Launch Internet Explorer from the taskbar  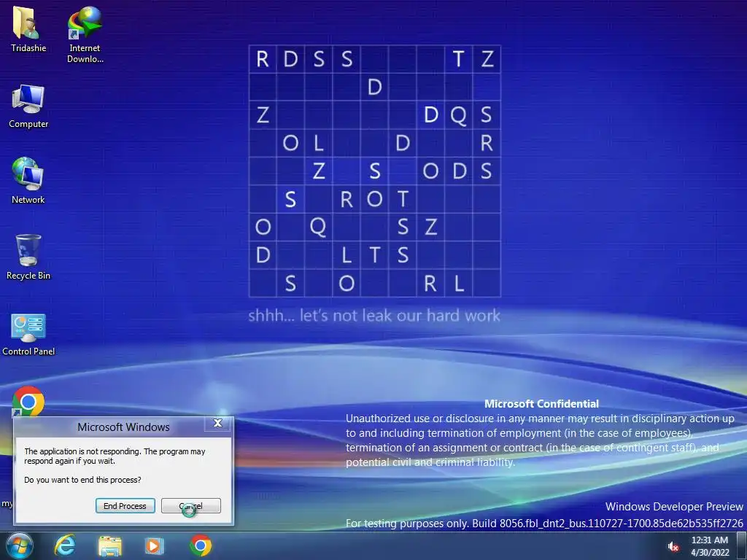[x=65, y=545]
